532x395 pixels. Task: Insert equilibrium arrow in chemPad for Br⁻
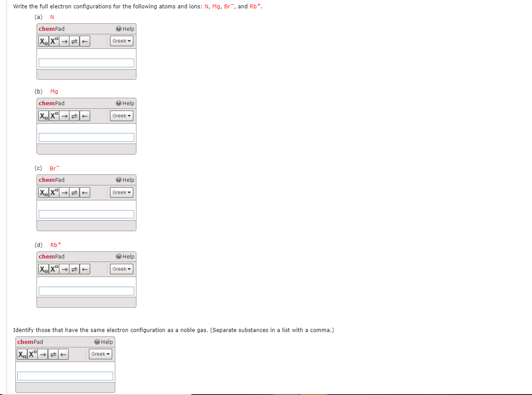[x=75, y=193]
